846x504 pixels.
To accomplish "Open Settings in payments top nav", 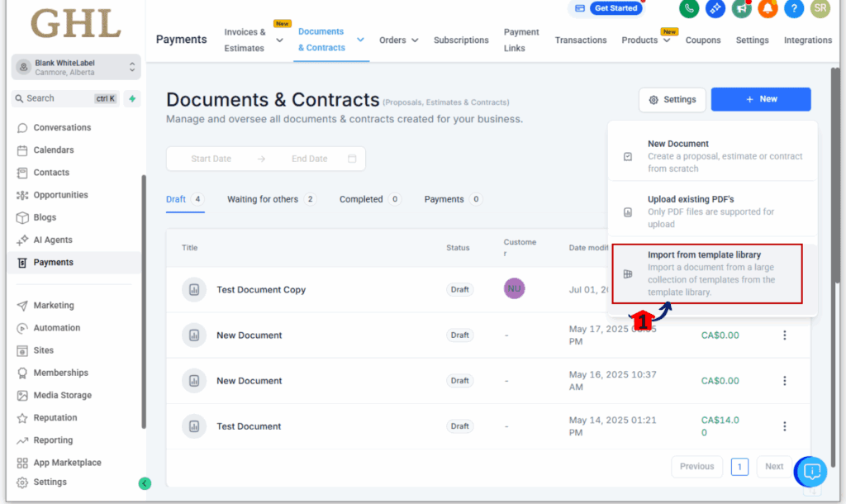I will pyautogui.click(x=752, y=40).
